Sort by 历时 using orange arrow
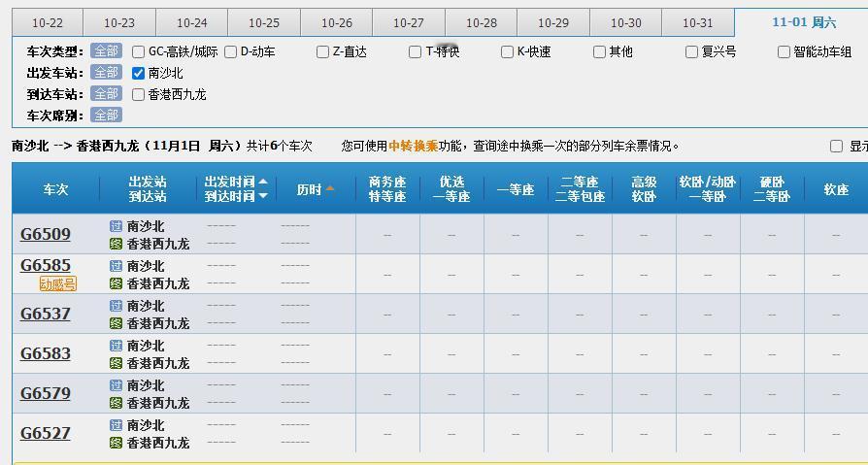 click(330, 188)
